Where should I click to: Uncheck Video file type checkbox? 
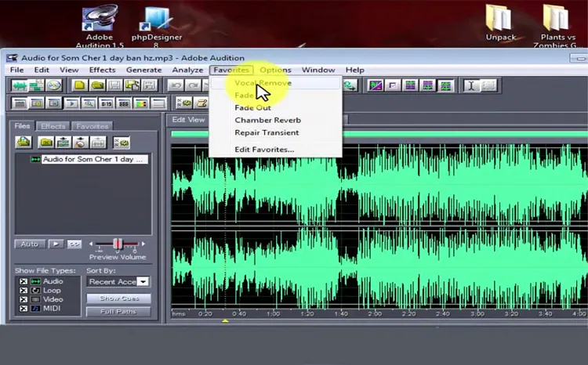24,299
